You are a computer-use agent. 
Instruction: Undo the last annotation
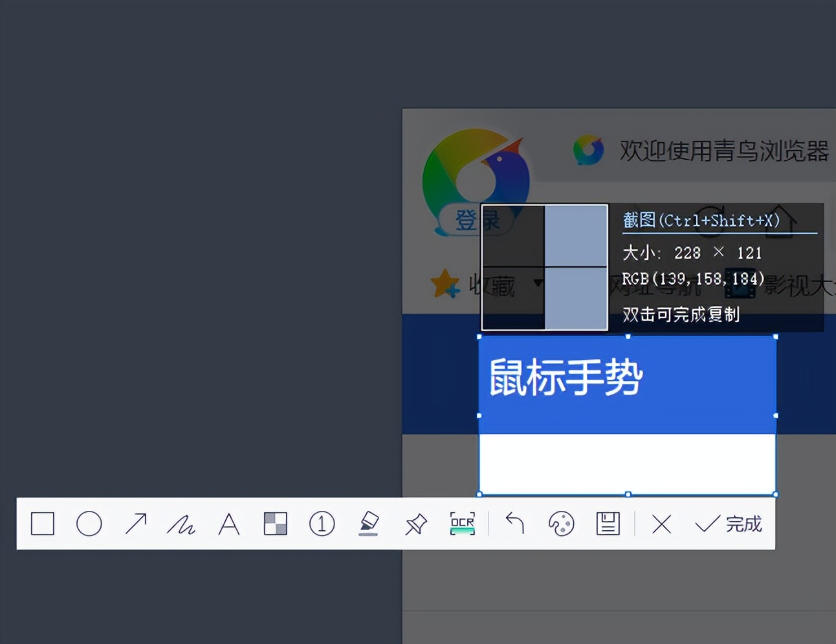[514, 524]
